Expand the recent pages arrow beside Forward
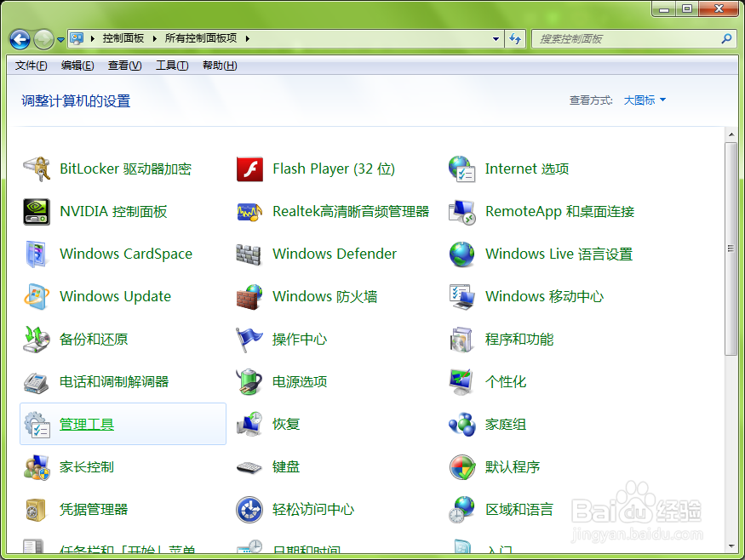Screen dimensions: 745x560 pos(60,39)
